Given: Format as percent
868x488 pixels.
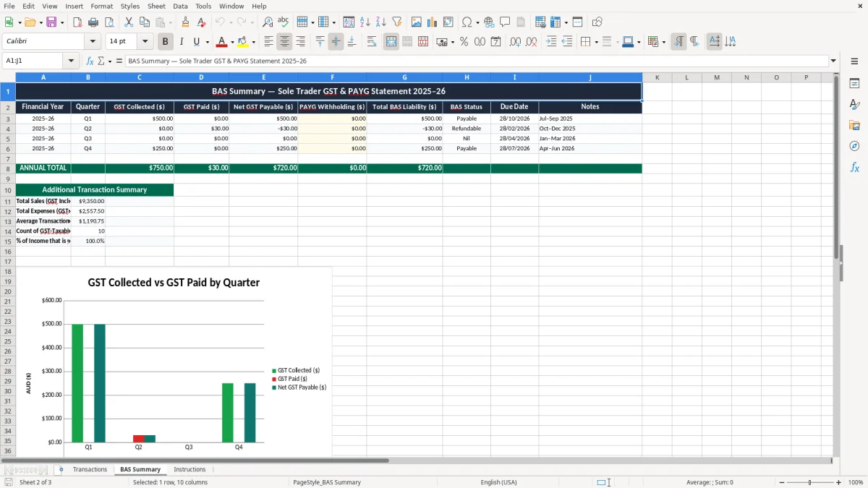Looking at the screenshot, I should tap(464, 41).
